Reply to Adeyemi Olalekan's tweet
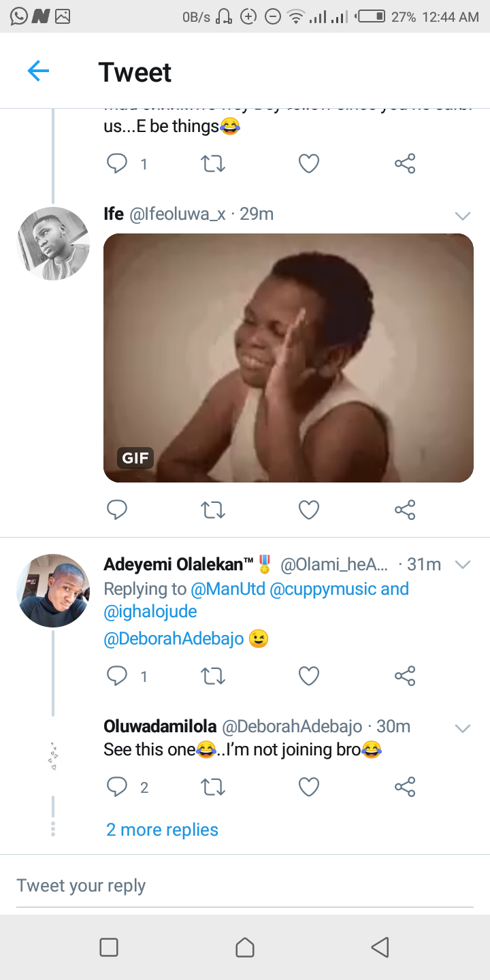The width and height of the screenshot is (490, 980). (x=117, y=676)
